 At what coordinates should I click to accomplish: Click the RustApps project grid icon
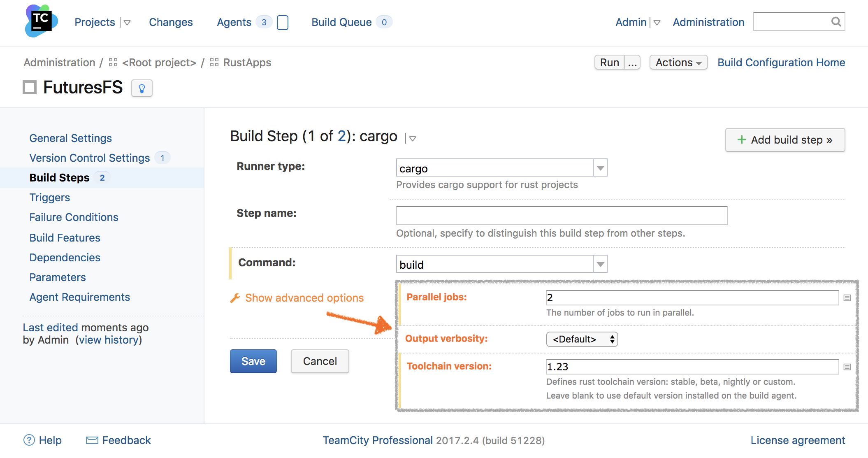point(214,63)
